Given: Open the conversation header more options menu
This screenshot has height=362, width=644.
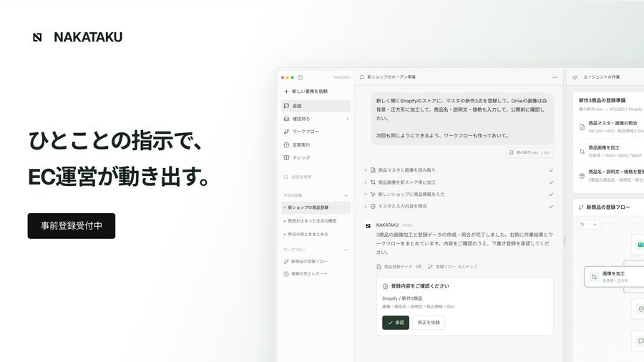Looking at the screenshot, I should [554, 77].
